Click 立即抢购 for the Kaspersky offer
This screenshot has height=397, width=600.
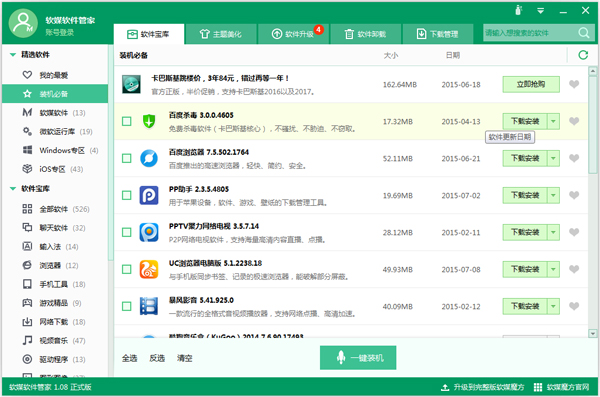531,84
